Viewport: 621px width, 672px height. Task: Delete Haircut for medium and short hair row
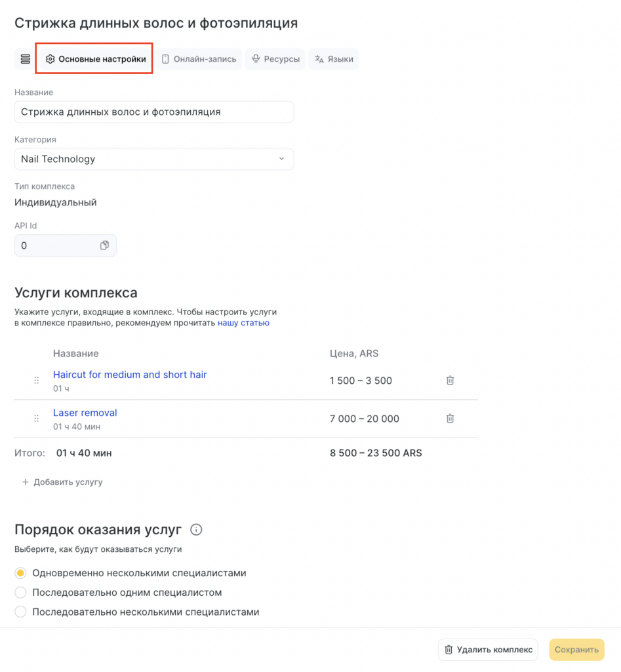coord(450,380)
